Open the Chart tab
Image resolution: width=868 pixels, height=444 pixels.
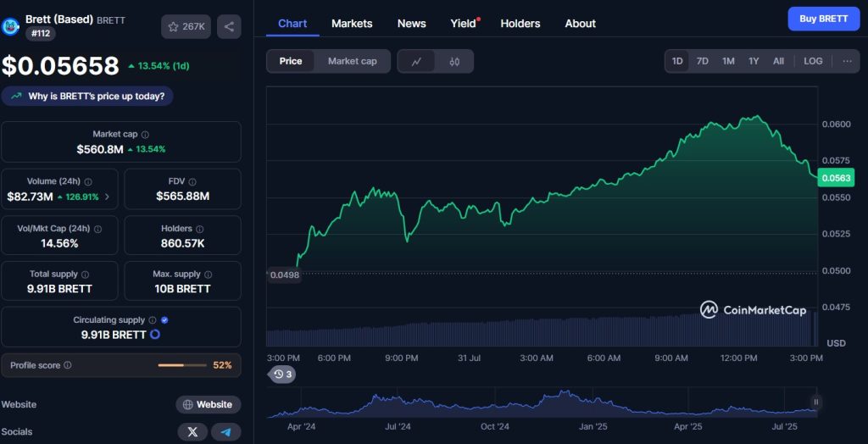tap(292, 24)
